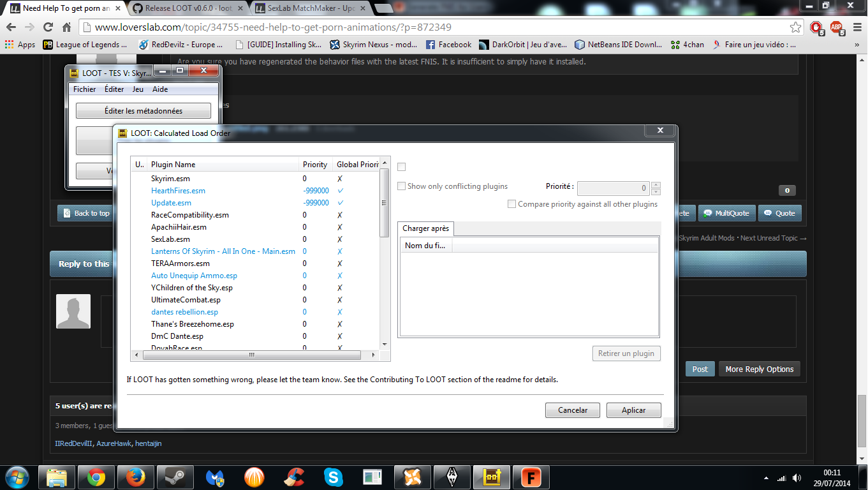
Task: Reload the current browser page
Action: [48, 27]
